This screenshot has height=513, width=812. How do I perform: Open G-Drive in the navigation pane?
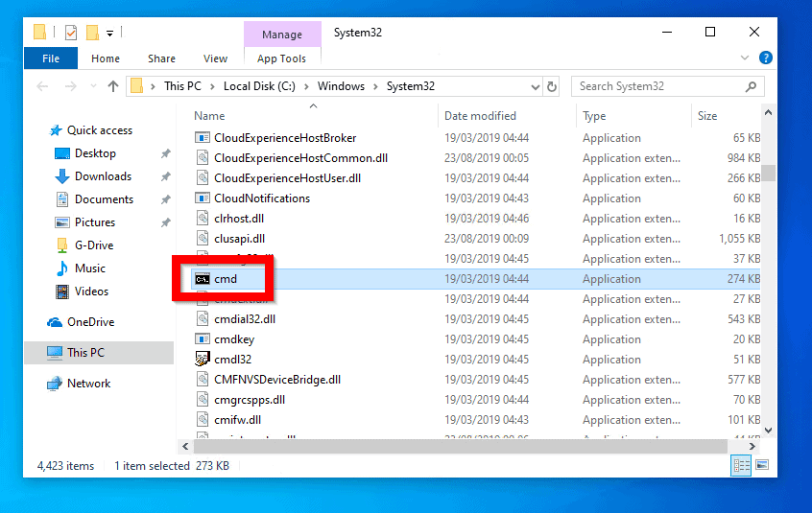[94, 245]
